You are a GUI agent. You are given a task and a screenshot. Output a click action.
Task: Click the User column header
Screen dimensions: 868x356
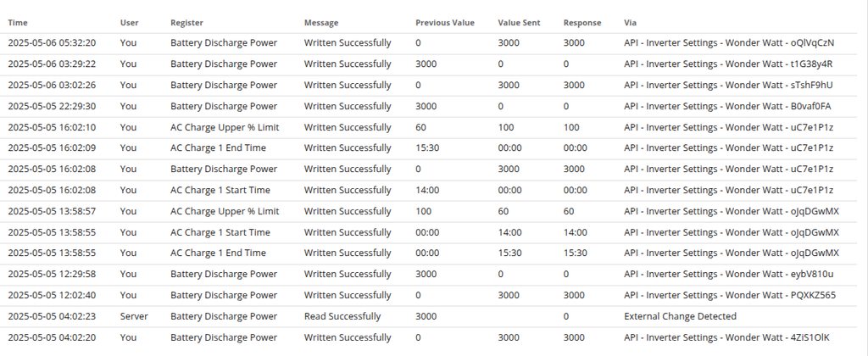tap(129, 22)
